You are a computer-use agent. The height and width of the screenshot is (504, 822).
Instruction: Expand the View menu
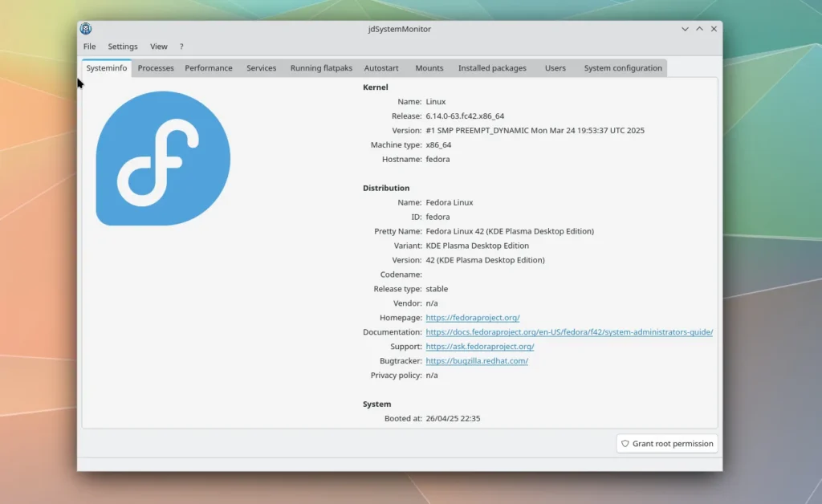coord(159,47)
